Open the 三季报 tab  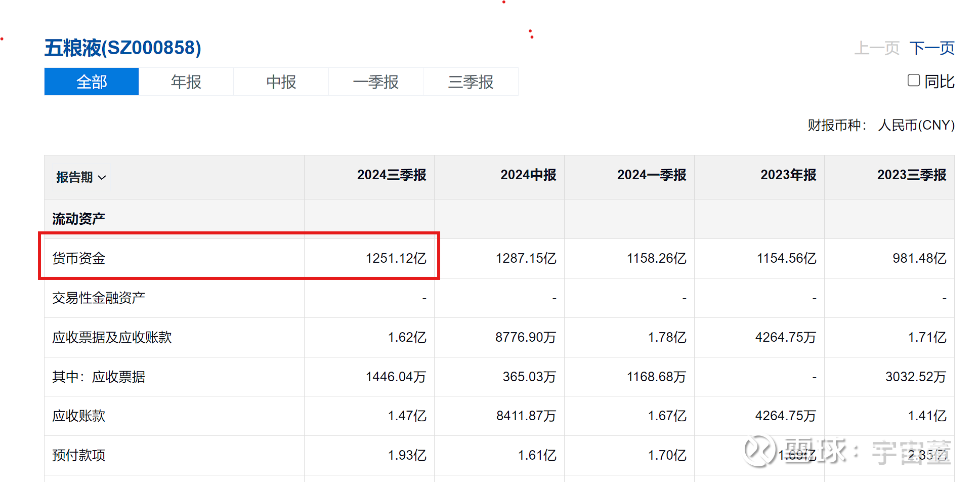coord(471,82)
